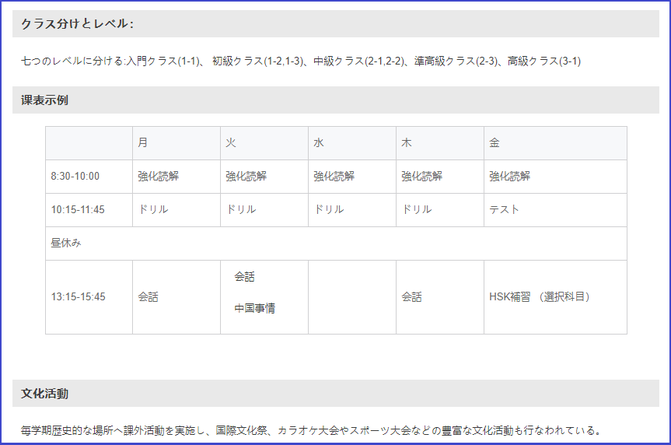Click 会話 in the Thursday afternoon cell

click(412, 297)
